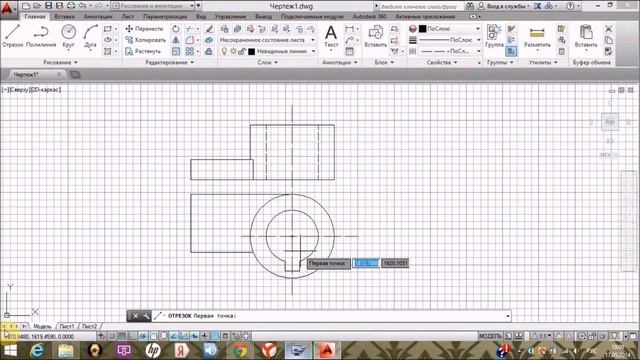Click the black object color swatch ПоСлою
Viewport: 640px width, 360px height.
pos(422,29)
